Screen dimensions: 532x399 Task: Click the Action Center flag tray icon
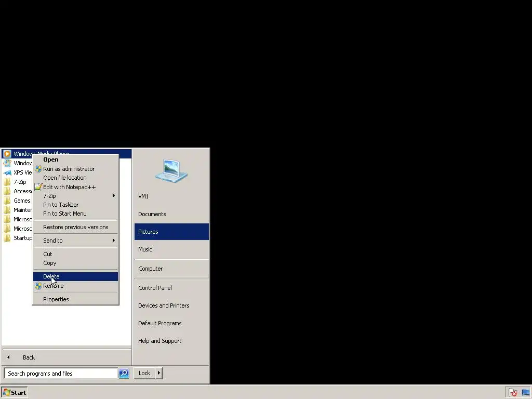click(513, 393)
